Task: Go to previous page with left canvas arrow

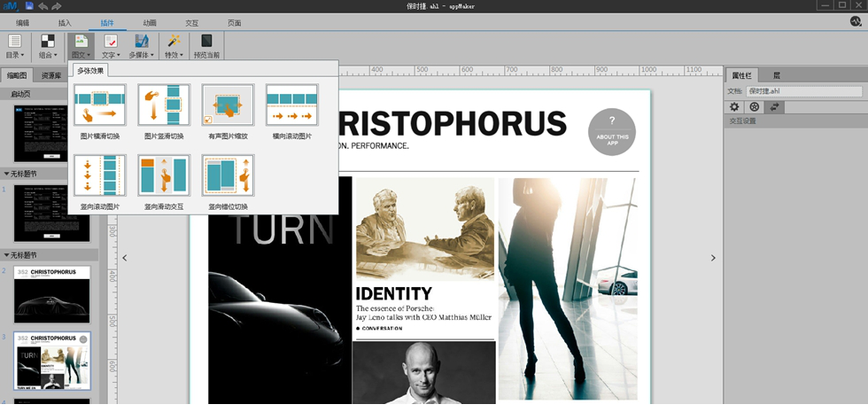Action: coord(125,258)
